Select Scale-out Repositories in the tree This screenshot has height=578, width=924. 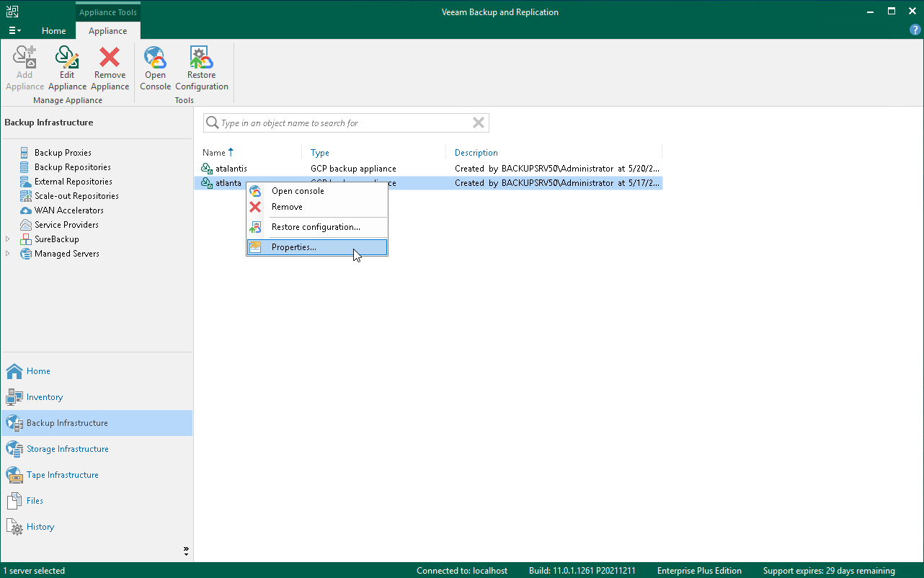coord(76,196)
